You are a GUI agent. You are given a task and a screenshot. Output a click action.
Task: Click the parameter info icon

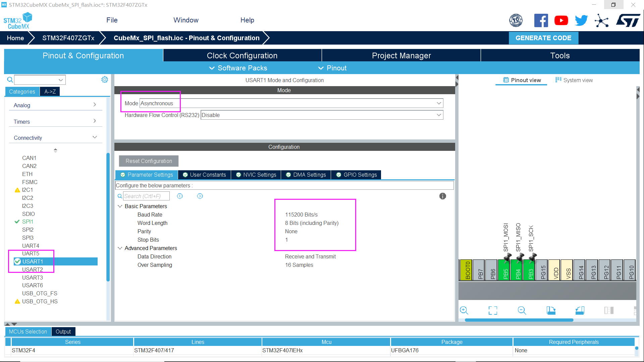(442, 196)
